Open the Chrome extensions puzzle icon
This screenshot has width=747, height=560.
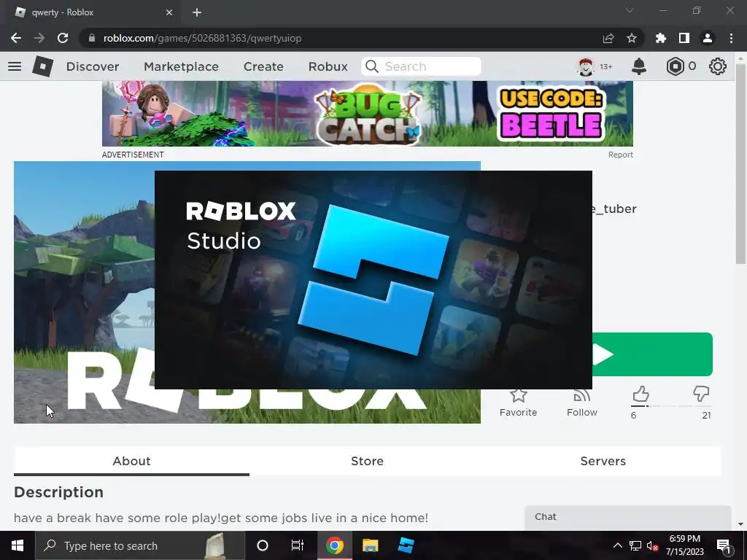coord(660,38)
